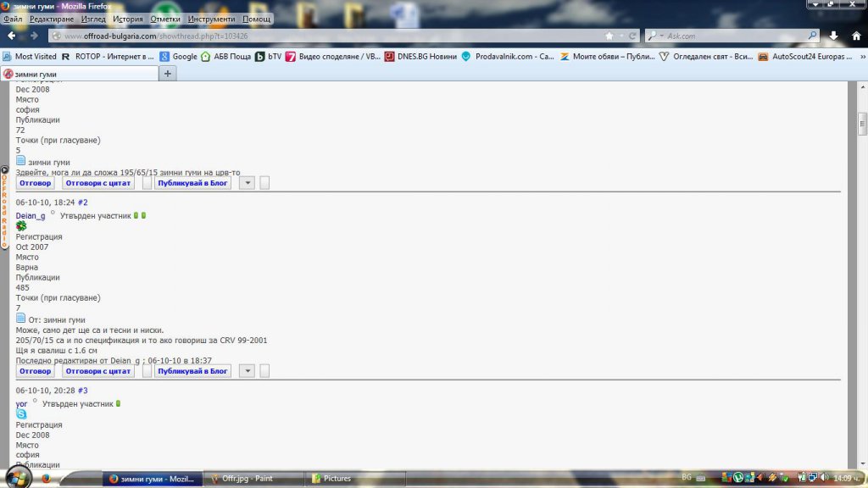Screen dimensions: 868x488
Task: Open the Google bookmark
Action: pyautogui.click(x=178, y=57)
